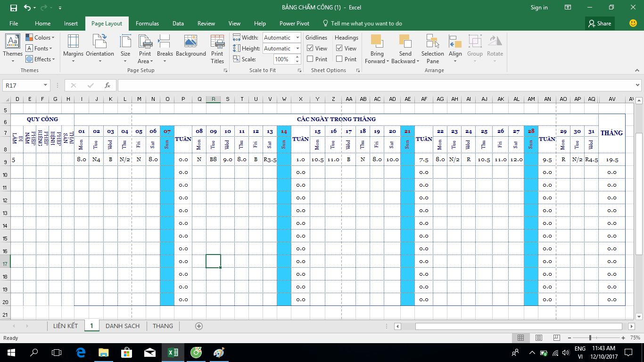Open the theme Colors dropdown
The image size is (644, 362).
[41, 38]
